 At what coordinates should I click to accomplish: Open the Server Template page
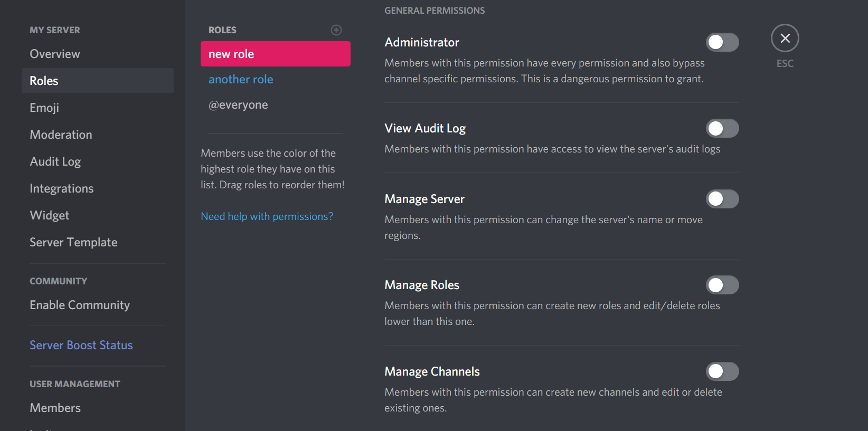(73, 242)
